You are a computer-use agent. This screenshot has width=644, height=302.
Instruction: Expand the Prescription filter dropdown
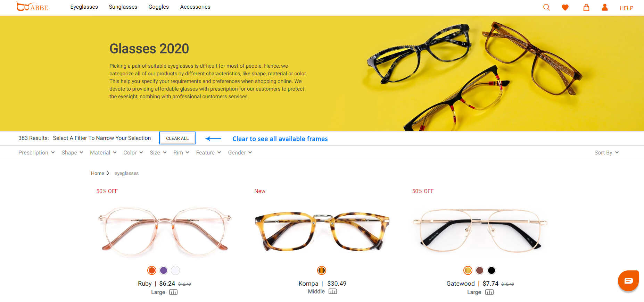pos(36,153)
